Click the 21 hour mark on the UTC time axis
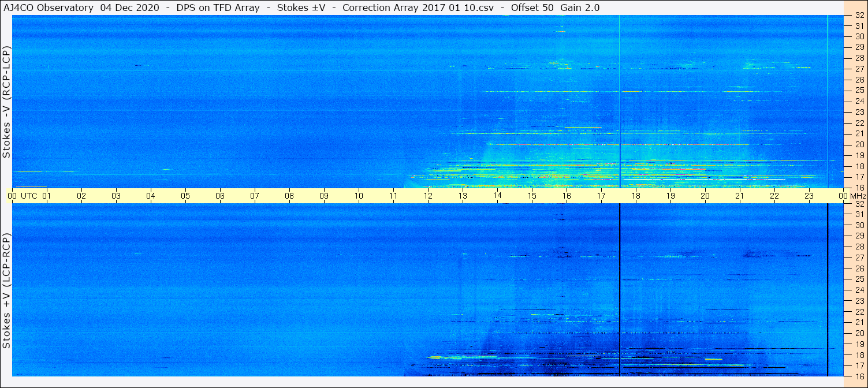868x388 pixels. coord(740,196)
